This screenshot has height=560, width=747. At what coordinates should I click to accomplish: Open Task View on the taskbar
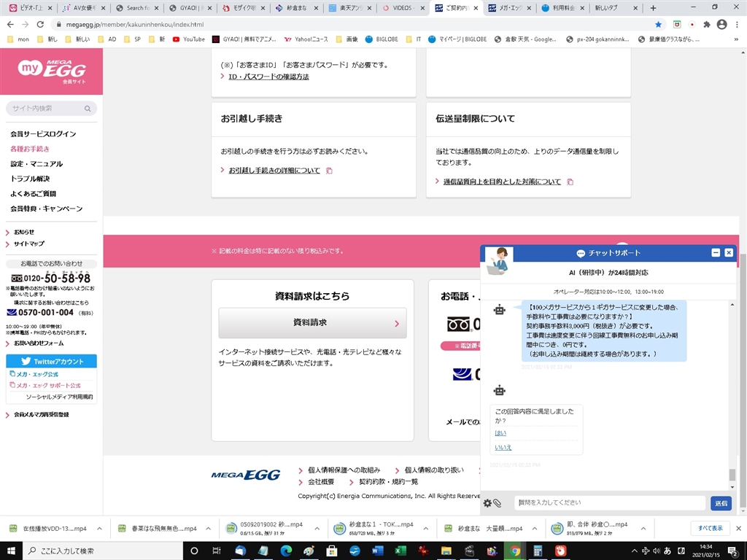pos(216,551)
